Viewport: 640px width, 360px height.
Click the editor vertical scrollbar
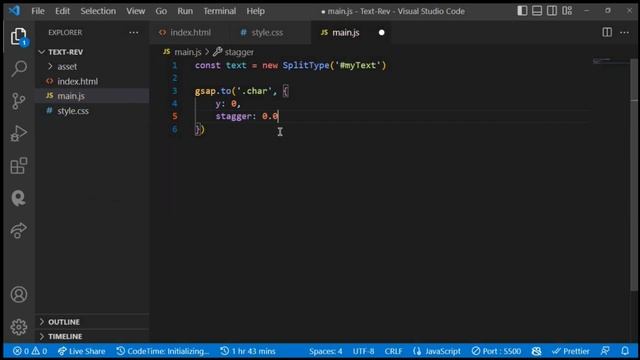(x=633, y=176)
